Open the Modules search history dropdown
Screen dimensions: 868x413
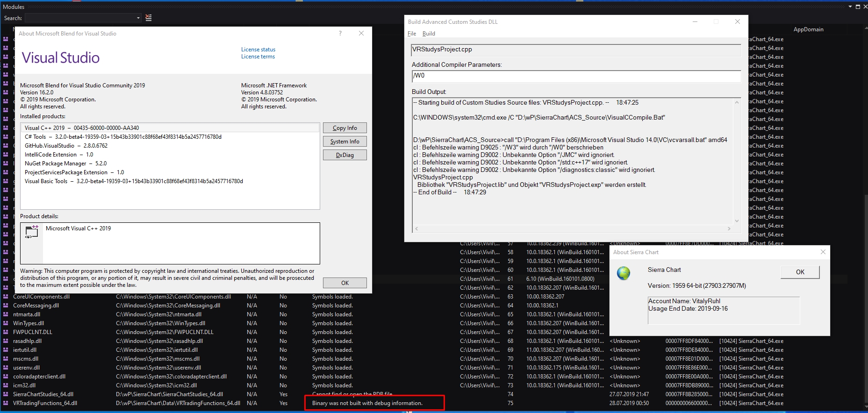coord(138,18)
